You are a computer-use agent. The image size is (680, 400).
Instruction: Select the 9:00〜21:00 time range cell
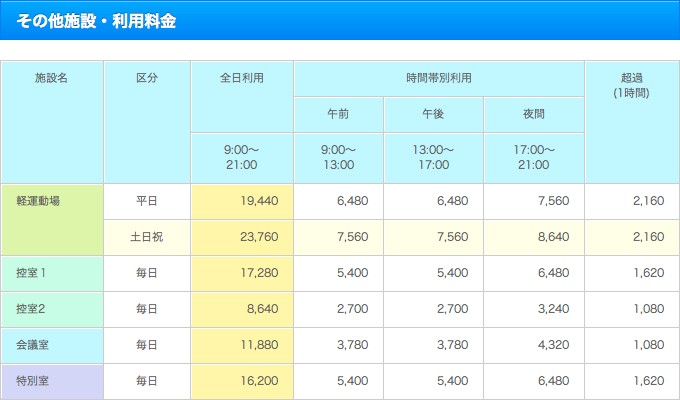(x=242, y=158)
